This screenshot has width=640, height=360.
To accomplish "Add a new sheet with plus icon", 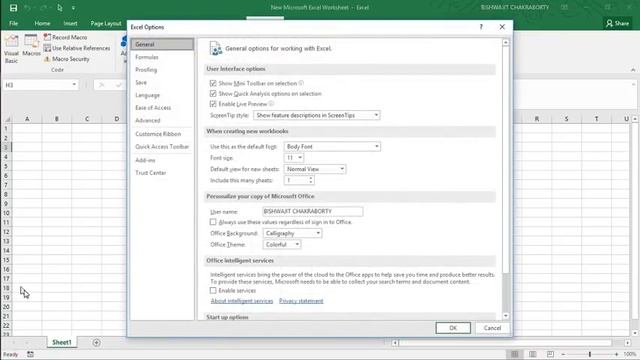I will [96, 342].
